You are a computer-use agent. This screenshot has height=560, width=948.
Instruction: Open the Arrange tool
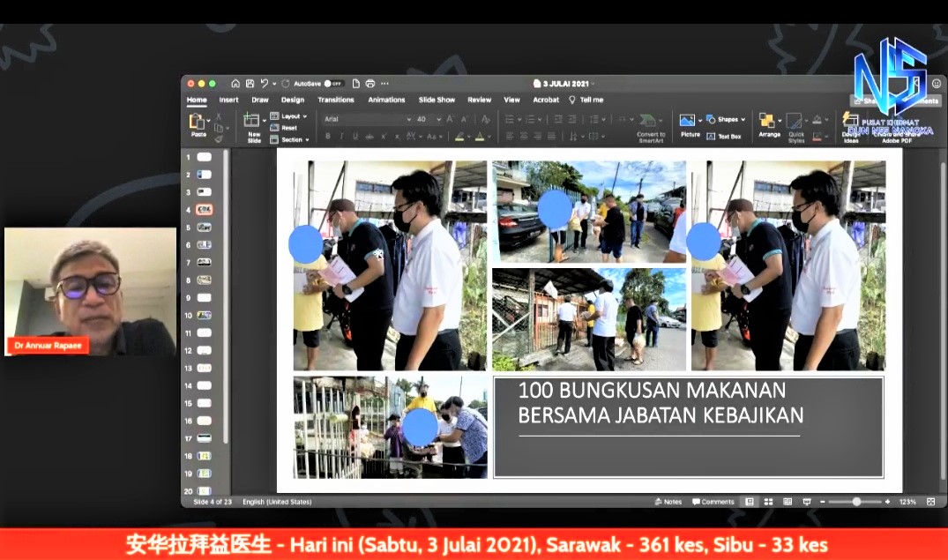(x=769, y=122)
